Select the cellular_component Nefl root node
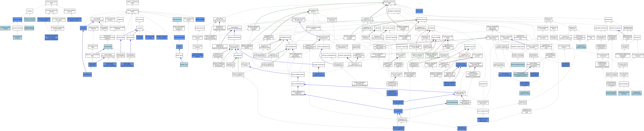Viewport: 644px width, 131px height. click(133, 2)
